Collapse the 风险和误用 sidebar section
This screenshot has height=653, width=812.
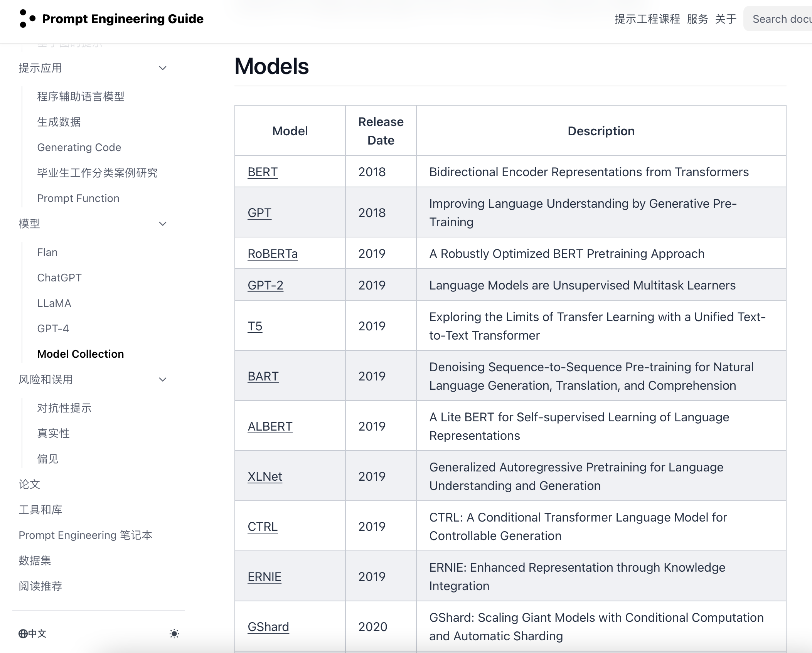pyautogui.click(x=163, y=380)
